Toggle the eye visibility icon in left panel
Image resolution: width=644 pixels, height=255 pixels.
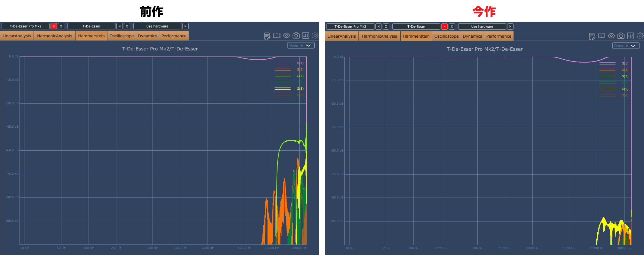(287, 35)
